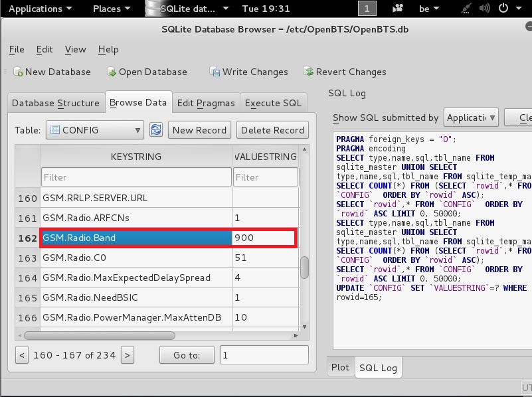Screen dimensions: 532x397
Task: Select the GSM.Radio.NeedBSIC cell
Action: (136, 297)
